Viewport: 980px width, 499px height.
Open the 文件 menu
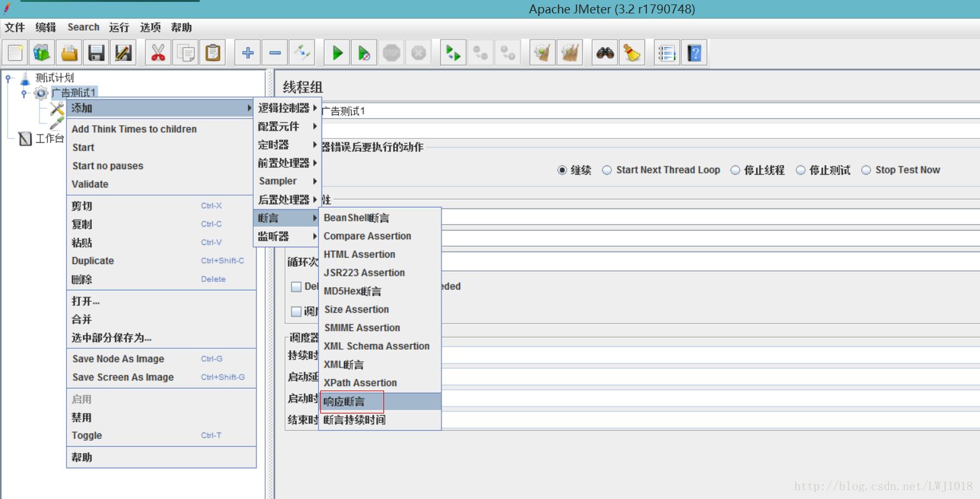[x=15, y=27]
